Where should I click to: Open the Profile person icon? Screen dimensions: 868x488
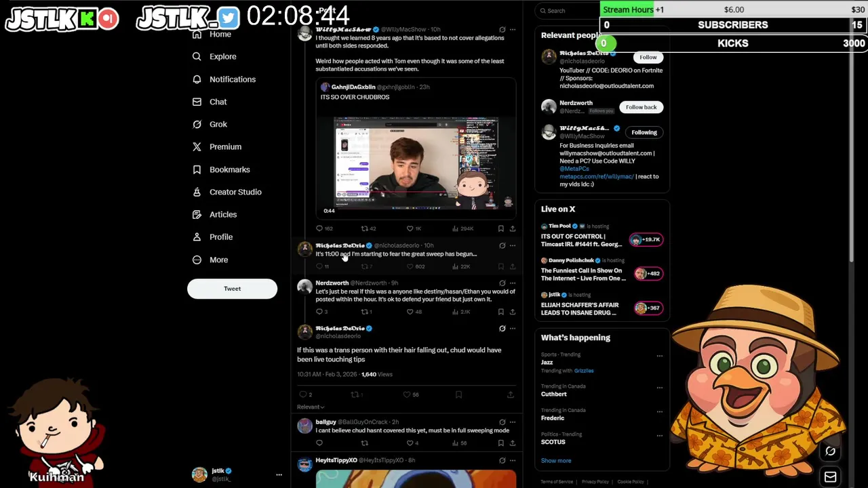click(197, 237)
